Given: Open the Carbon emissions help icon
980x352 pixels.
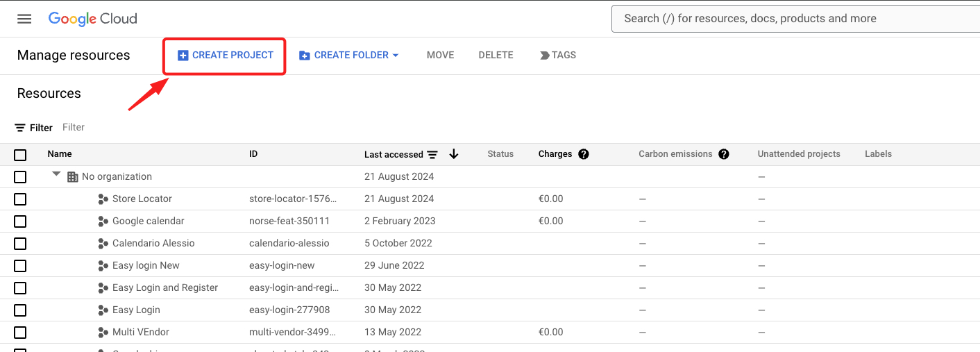Looking at the screenshot, I should pos(724,154).
